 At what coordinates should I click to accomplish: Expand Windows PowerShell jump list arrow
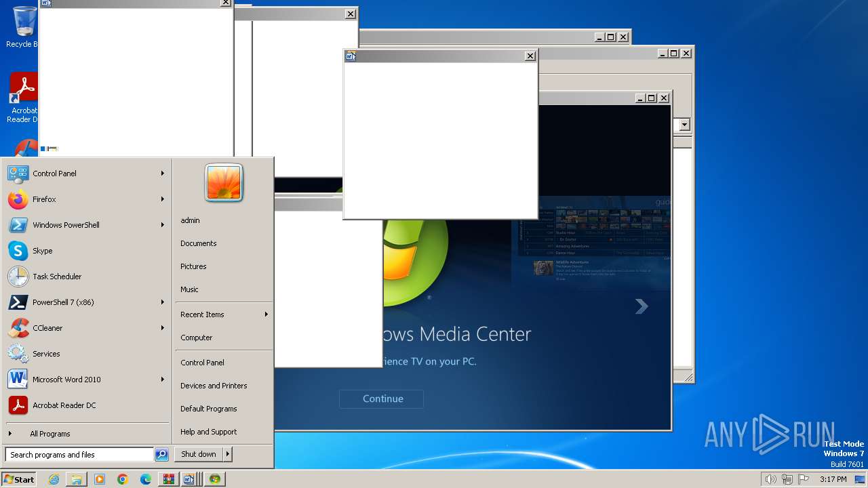[163, 225]
